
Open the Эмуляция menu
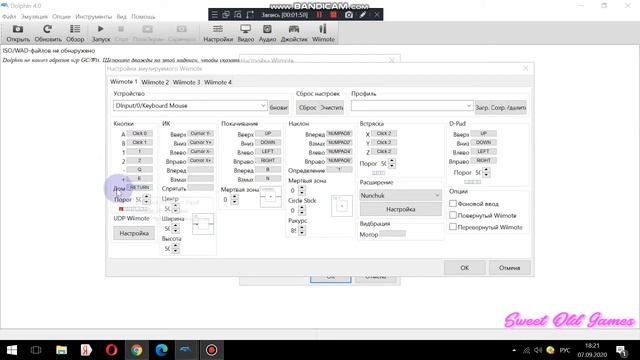click(x=34, y=17)
